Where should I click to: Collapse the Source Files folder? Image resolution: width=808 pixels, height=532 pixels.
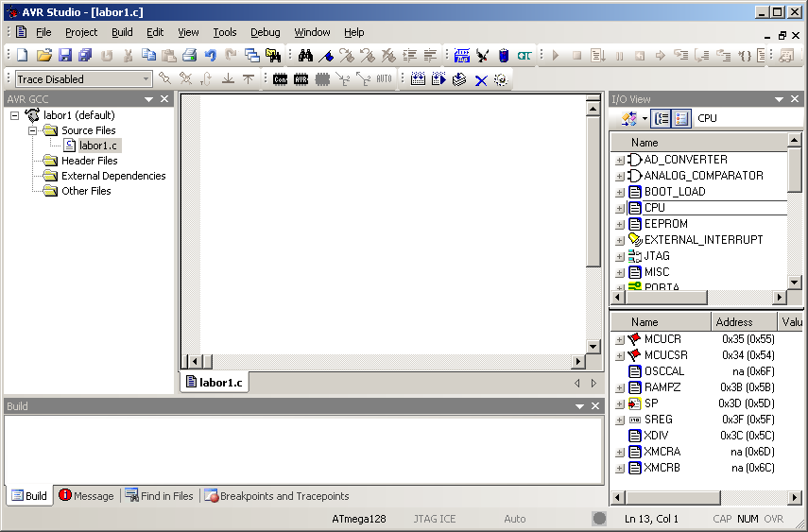point(32,130)
